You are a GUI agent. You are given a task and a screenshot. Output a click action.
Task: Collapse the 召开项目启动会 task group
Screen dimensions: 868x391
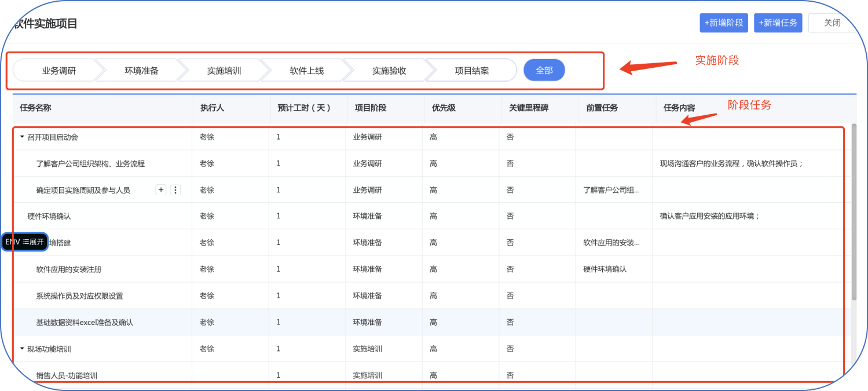click(22, 137)
